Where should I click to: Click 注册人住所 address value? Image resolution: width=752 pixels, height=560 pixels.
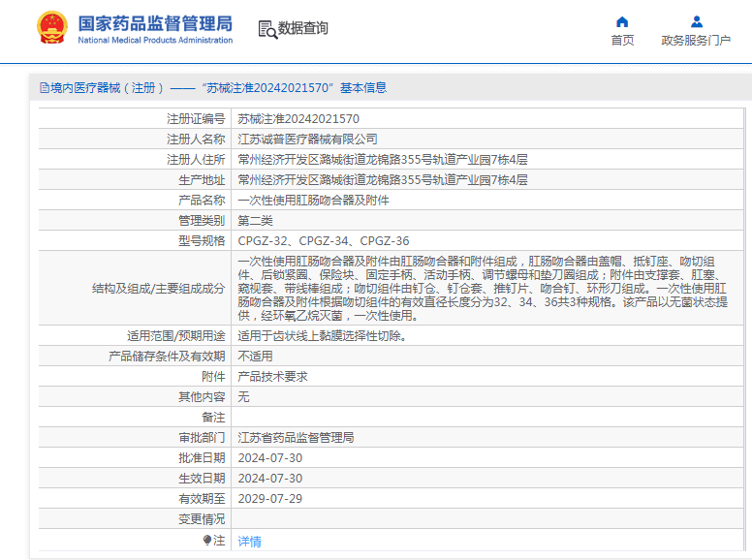383,160
